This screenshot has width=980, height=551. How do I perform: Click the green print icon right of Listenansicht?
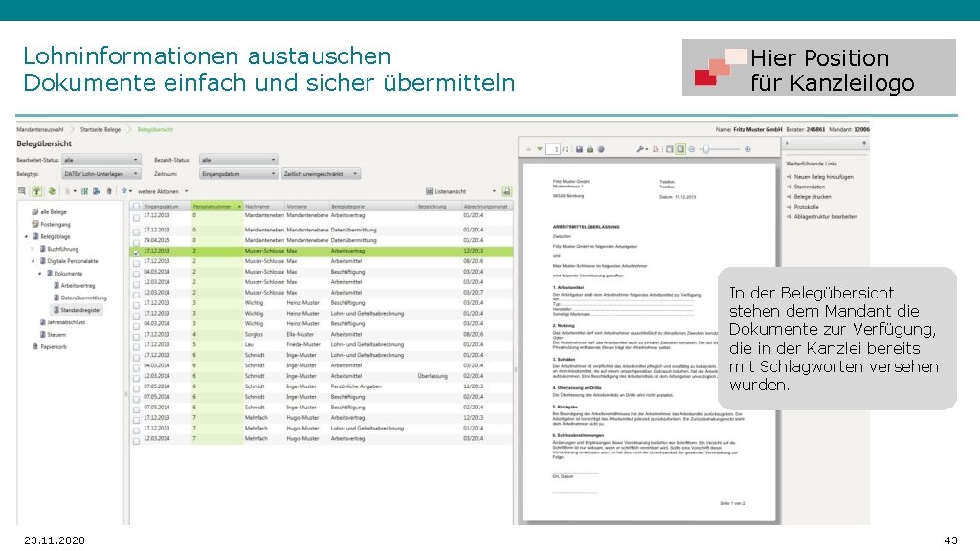point(507,191)
